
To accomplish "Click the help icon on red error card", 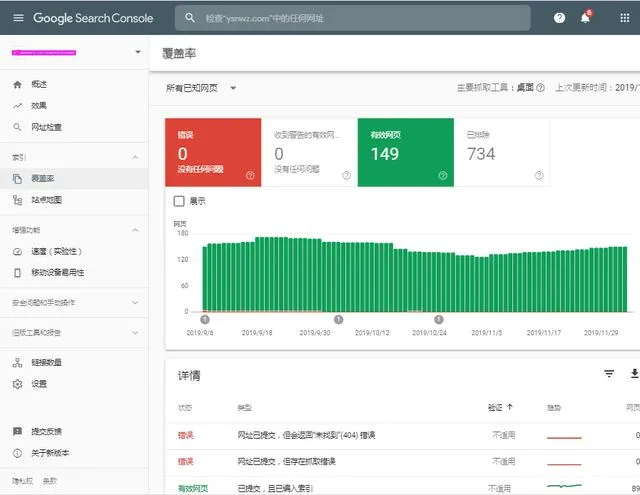I will [x=250, y=175].
